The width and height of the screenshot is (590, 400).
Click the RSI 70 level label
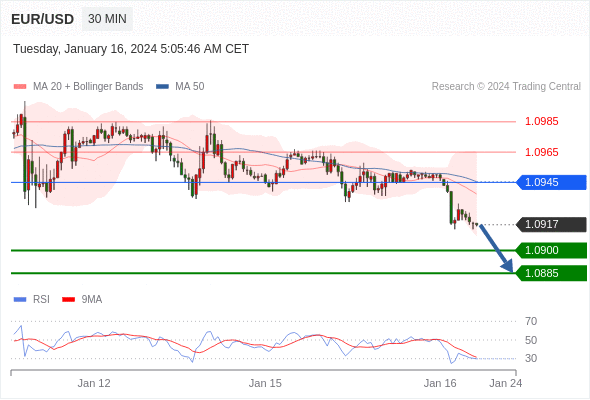click(531, 321)
